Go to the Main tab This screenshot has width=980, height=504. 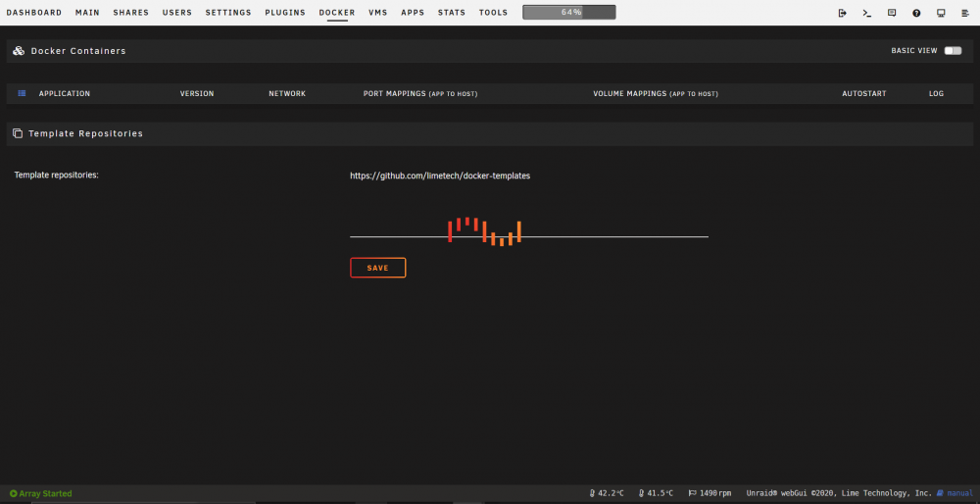click(87, 13)
